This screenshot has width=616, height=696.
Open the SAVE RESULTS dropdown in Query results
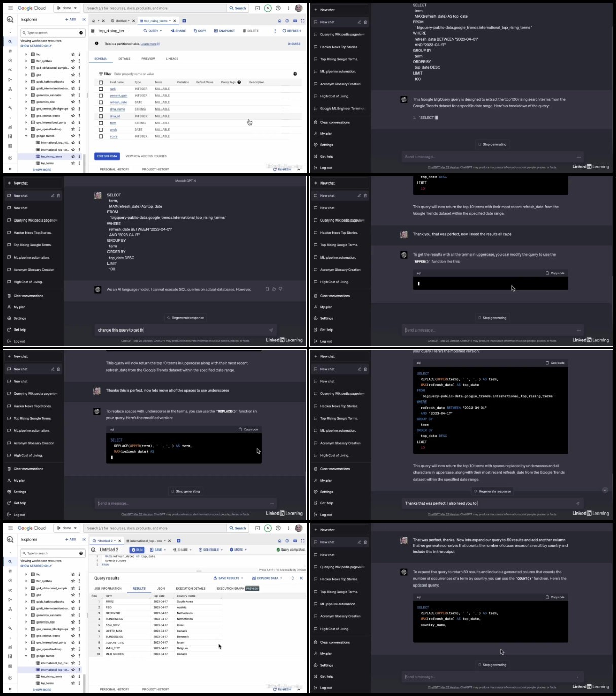(228, 578)
